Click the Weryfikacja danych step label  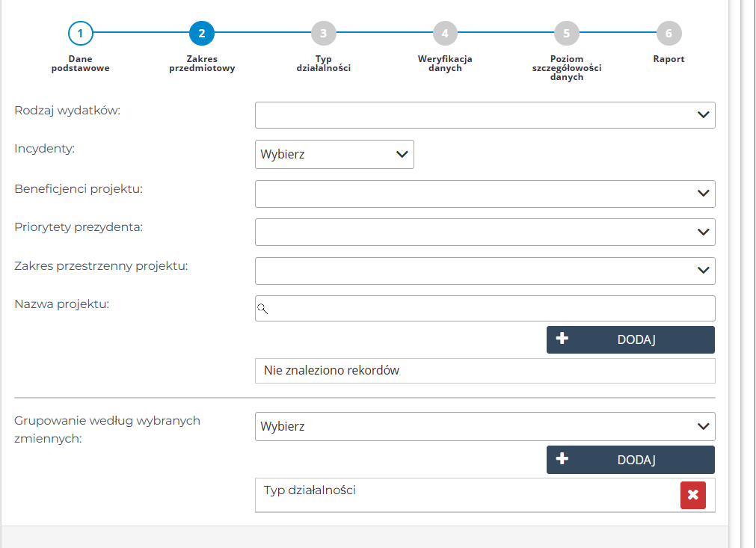tap(445, 64)
